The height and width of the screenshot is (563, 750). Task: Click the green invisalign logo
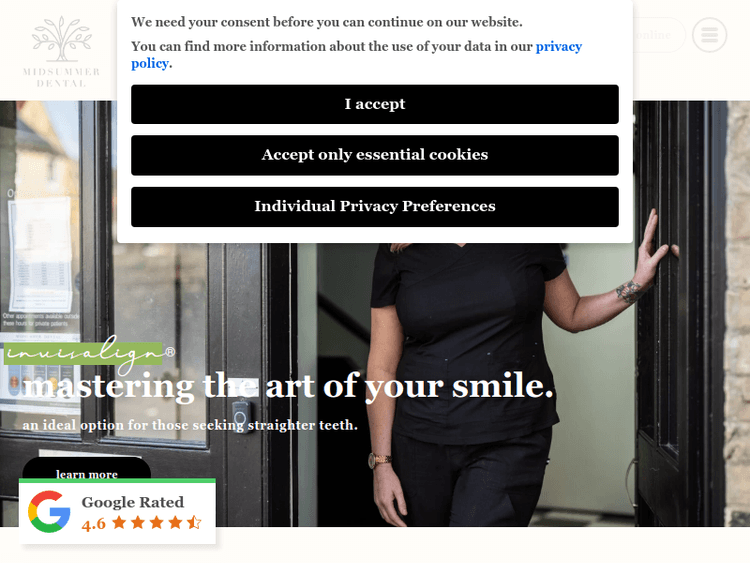click(x=89, y=354)
